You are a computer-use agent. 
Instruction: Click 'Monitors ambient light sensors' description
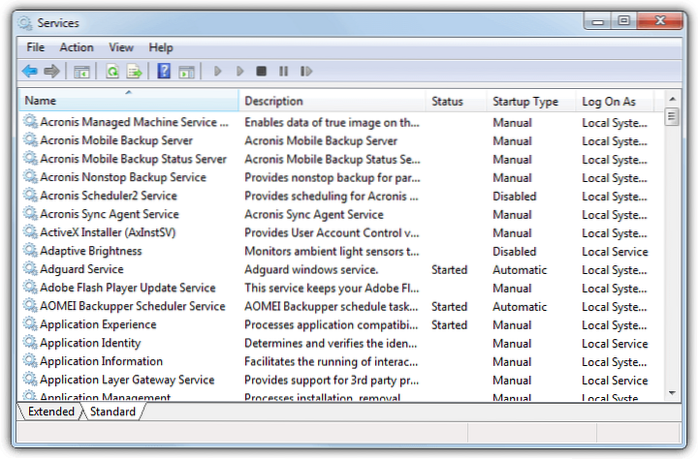332,251
